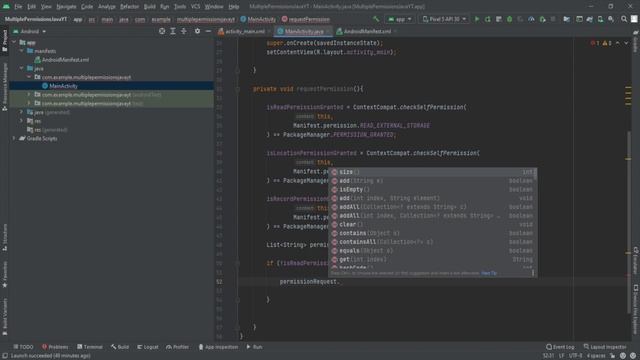Click code line with permissionRequest. text
The width and height of the screenshot is (640, 360).
pyautogui.click(x=310, y=282)
